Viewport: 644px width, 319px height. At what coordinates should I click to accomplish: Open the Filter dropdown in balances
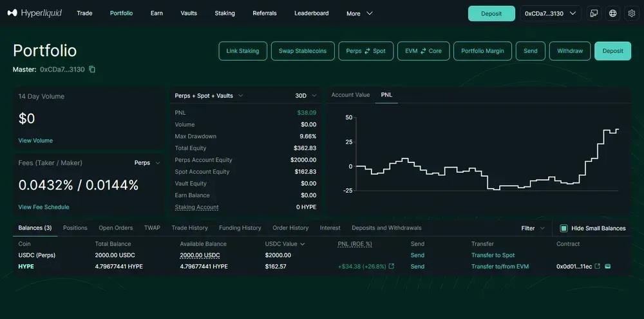(x=533, y=228)
